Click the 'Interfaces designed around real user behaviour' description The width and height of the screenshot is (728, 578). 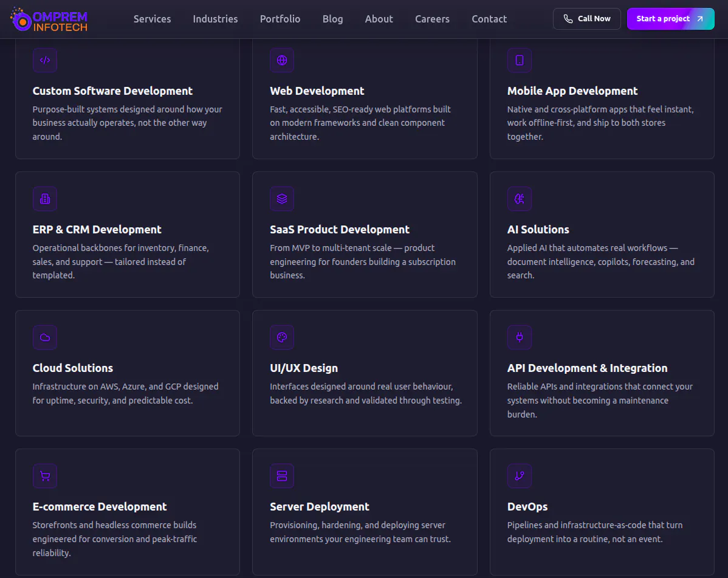click(366, 393)
